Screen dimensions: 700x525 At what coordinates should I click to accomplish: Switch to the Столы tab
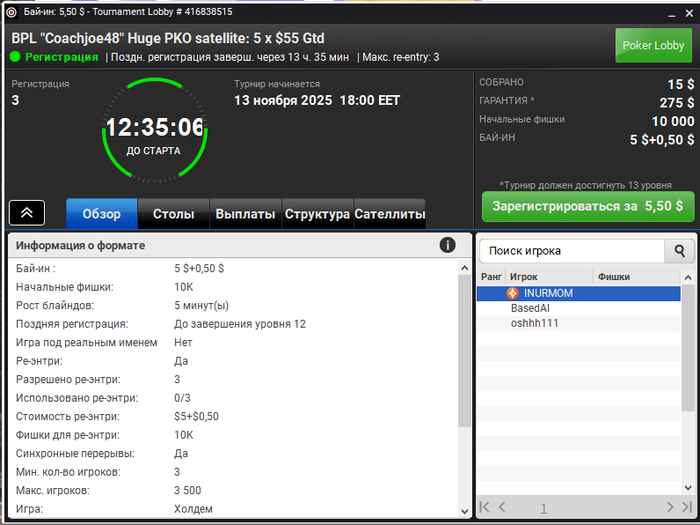coord(173,214)
